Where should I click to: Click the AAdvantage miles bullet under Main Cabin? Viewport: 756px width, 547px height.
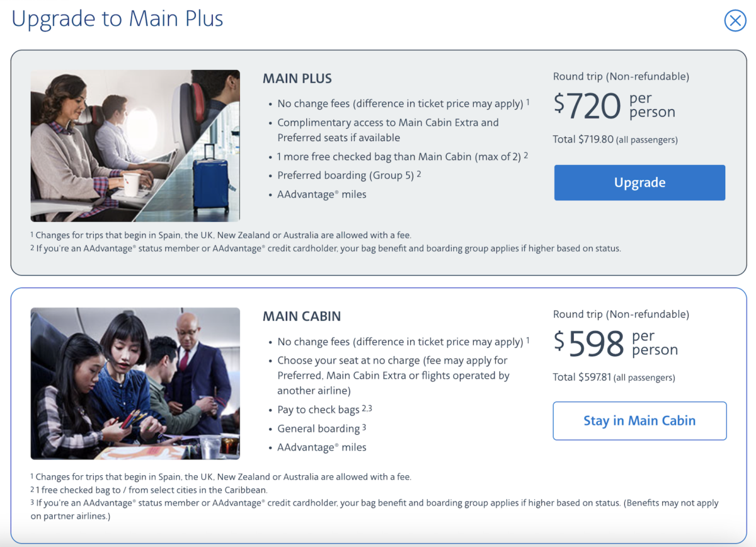coord(322,447)
